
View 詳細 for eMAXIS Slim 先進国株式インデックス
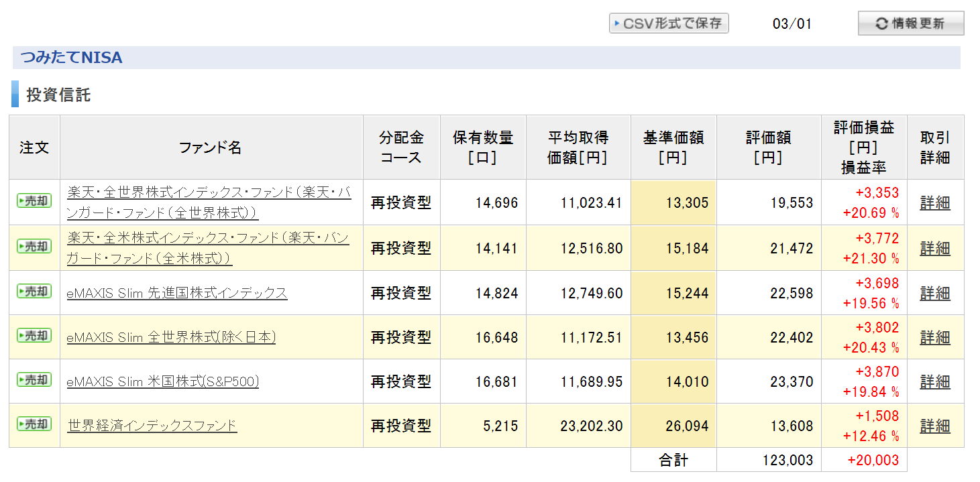pyautogui.click(x=935, y=293)
